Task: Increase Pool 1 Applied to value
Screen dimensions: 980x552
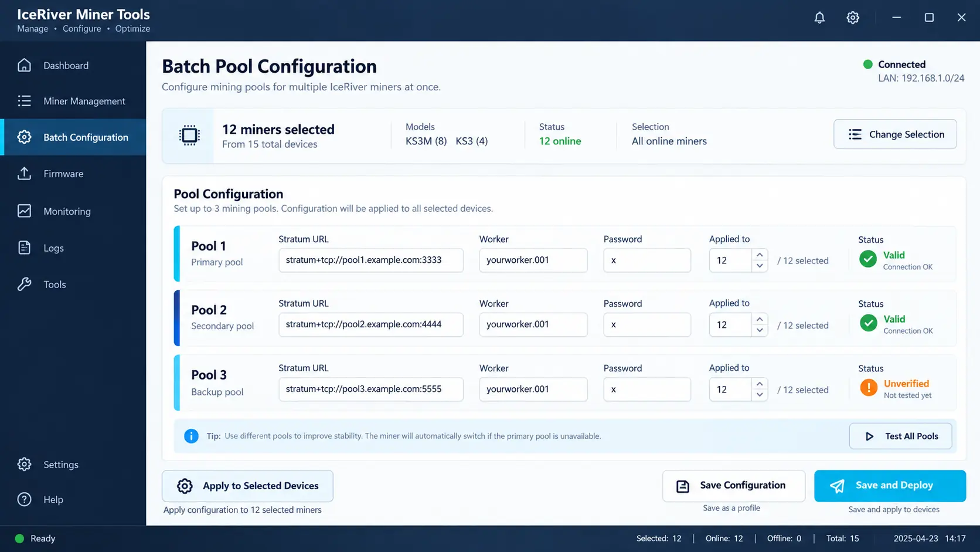Action: 760,255
